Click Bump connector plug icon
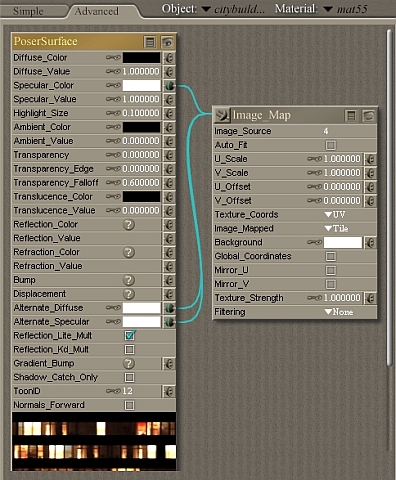The image size is (396, 480). (x=169, y=280)
